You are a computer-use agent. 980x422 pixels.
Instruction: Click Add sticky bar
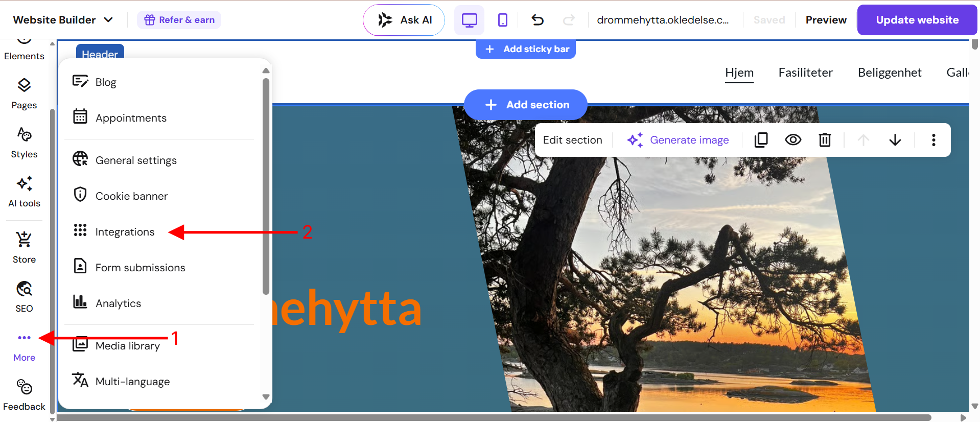click(x=526, y=49)
